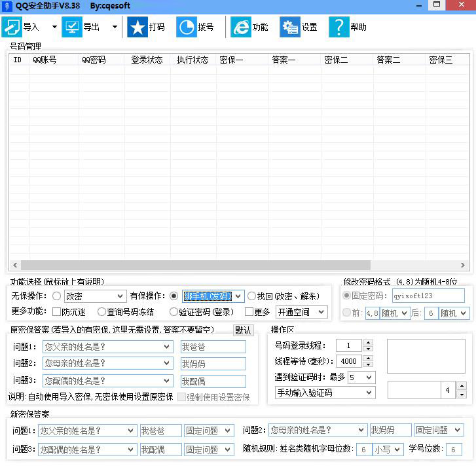Click the horizontal scrollbar thumb
Image resolution: width=476 pixels, height=466 pixels.
[196, 265]
